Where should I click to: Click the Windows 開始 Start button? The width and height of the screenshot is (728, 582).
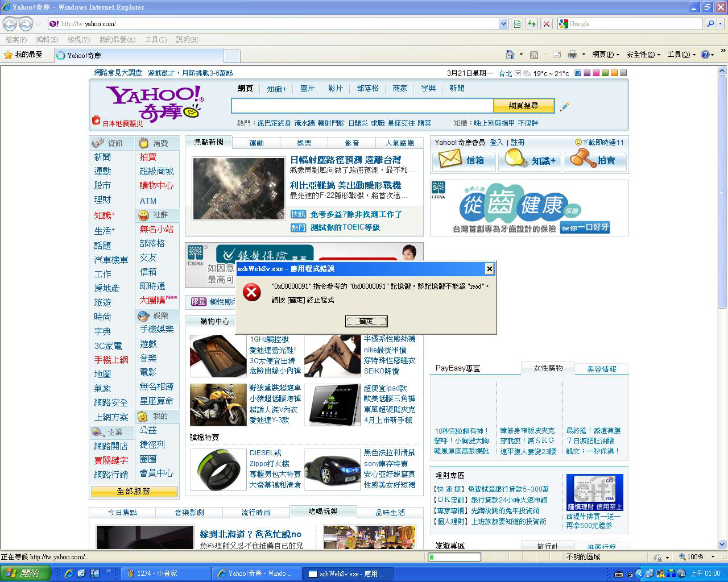[26, 573]
